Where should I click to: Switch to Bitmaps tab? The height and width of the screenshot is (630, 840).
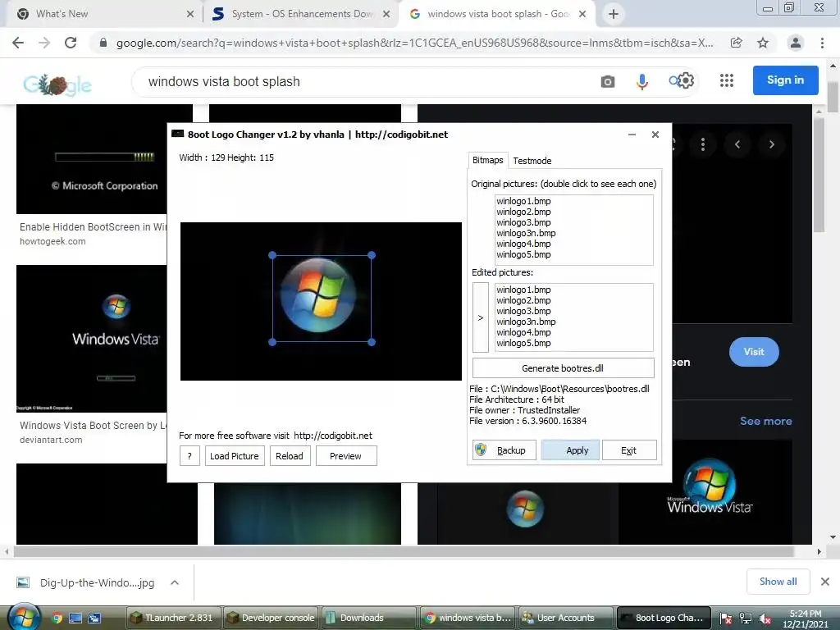(x=487, y=160)
